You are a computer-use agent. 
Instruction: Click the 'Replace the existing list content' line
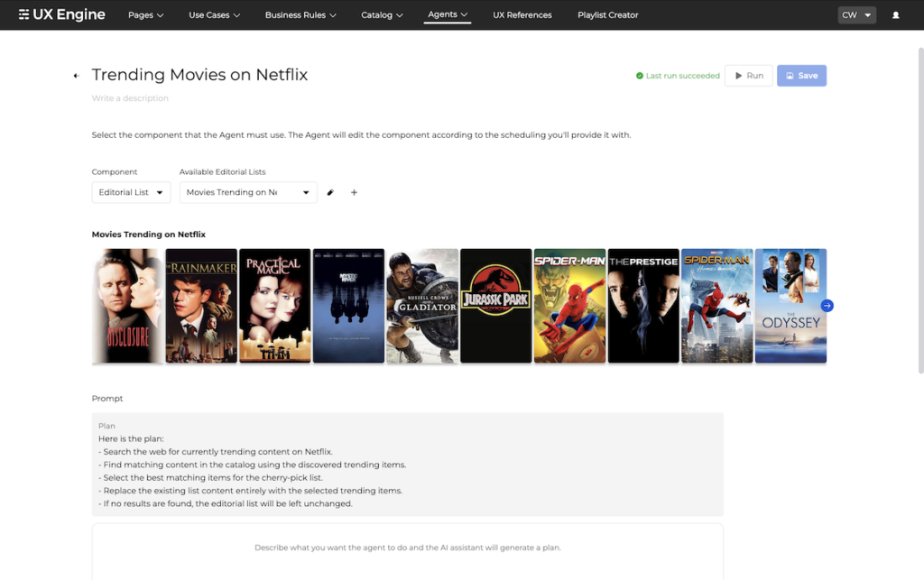(x=251, y=491)
